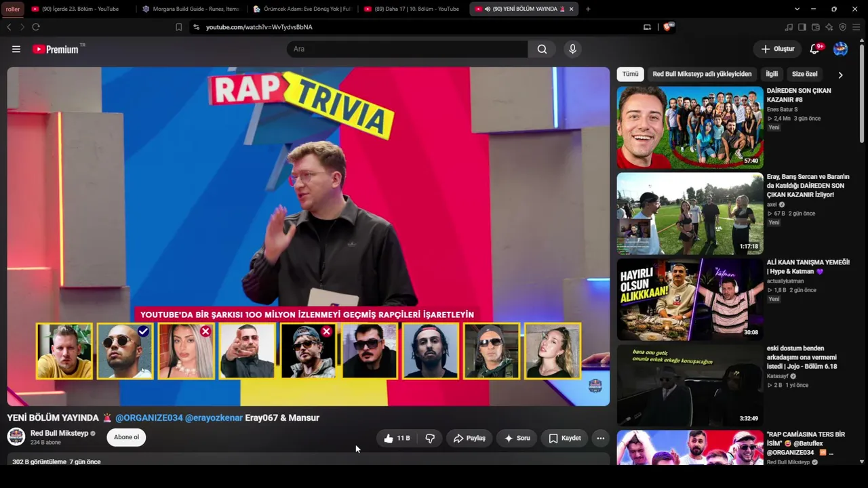868x488 pixels.
Task: Open Red Bull Miksteyp channel name
Action: pos(59,433)
